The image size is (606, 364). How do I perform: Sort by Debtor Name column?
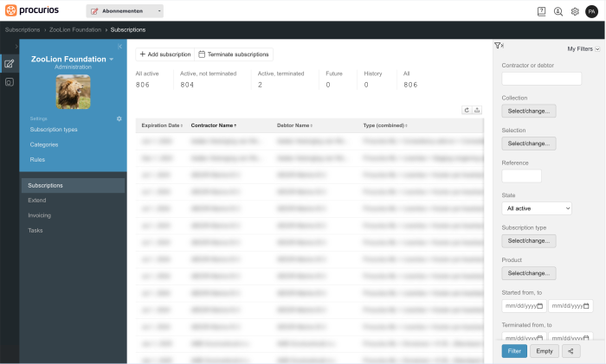pos(294,125)
